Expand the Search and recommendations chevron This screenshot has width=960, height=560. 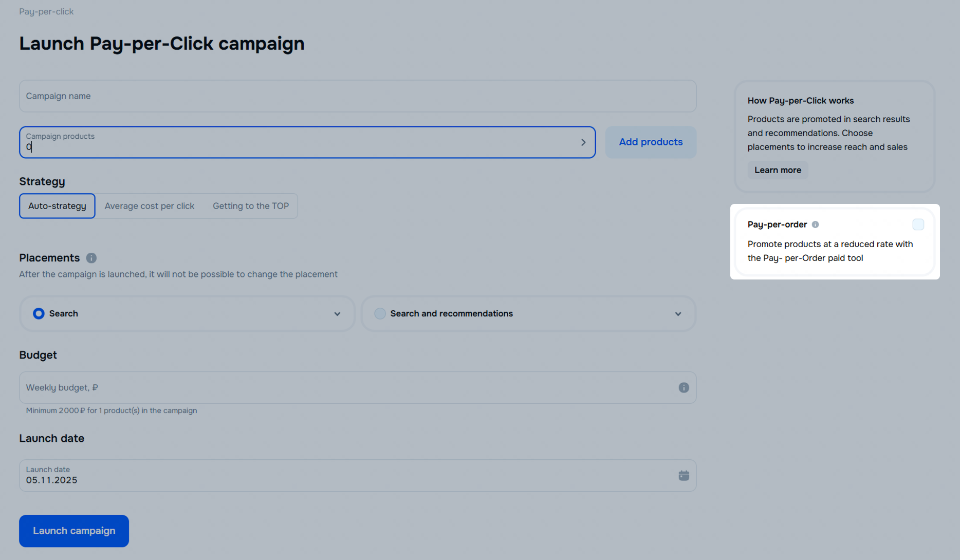(678, 314)
